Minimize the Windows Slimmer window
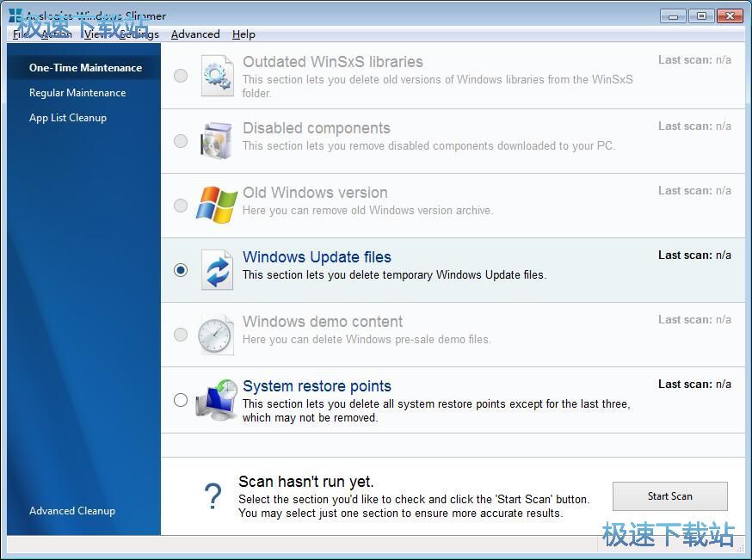752x560 pixels. [674, 15]
